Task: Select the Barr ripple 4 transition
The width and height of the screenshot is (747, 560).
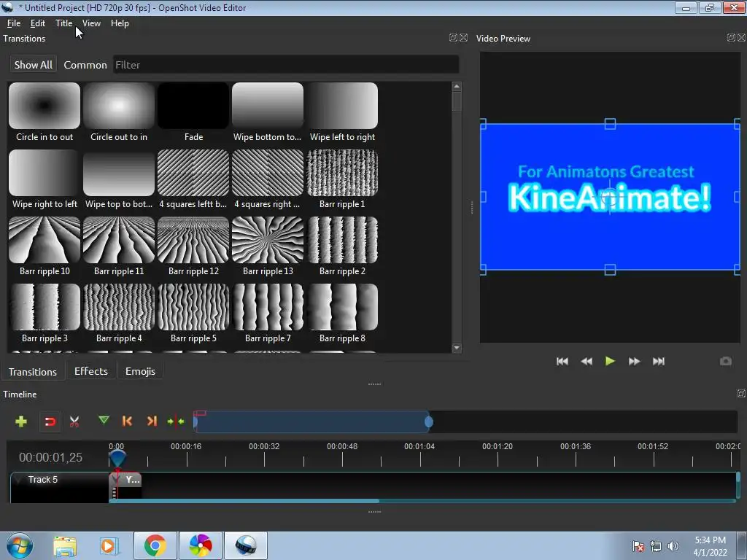Action: tap(119, 314)
